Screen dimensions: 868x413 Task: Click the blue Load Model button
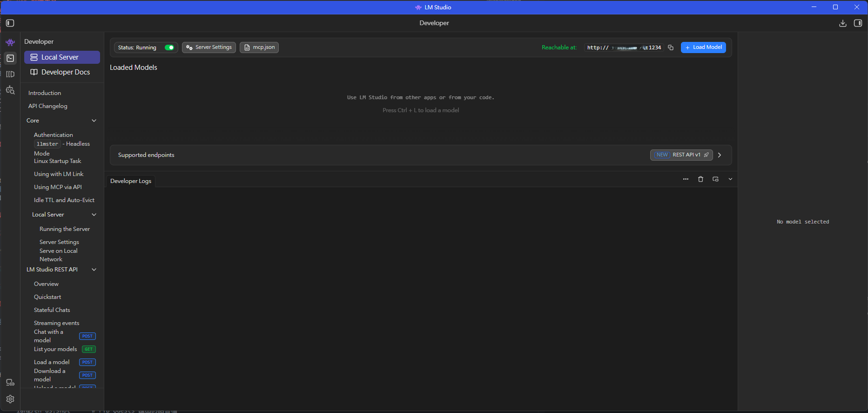pyautogui.click(x=703, y=47)
